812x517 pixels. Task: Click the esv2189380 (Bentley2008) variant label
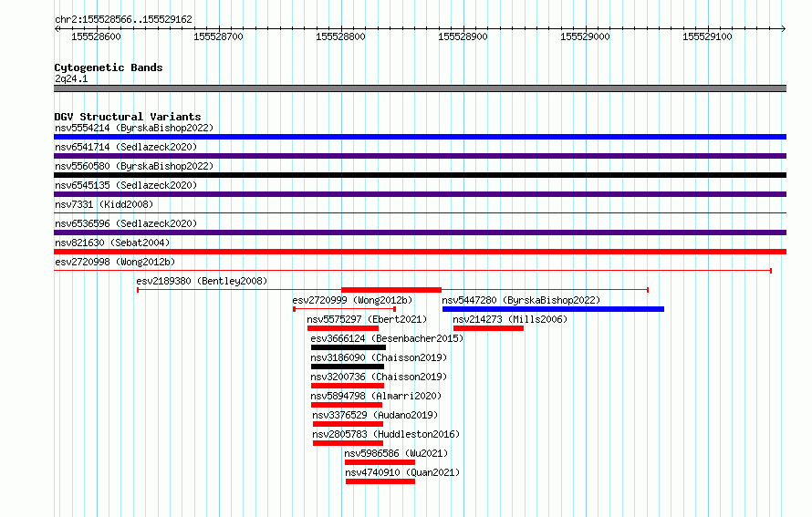tap(202, 281)
